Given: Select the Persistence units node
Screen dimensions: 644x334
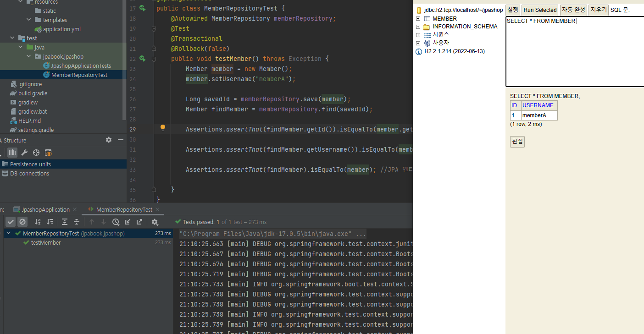Looking at the screenshot, I should click(x=30, y=164).
